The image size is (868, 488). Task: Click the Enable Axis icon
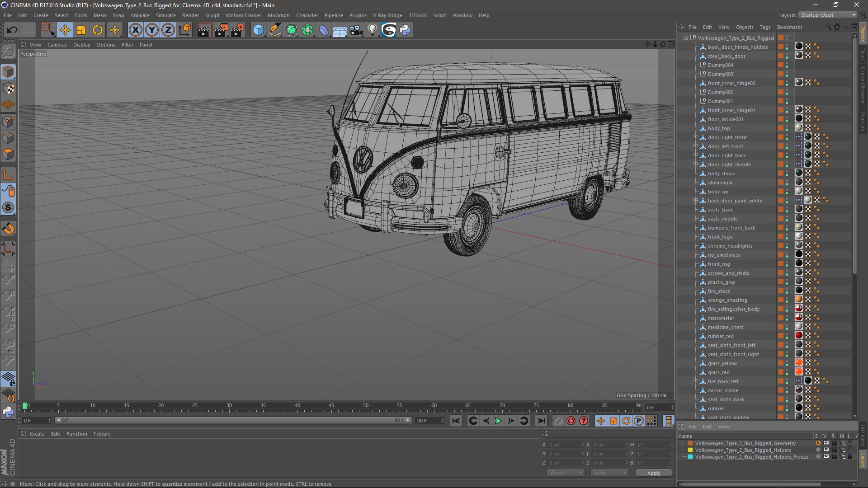tap(8, 175)
